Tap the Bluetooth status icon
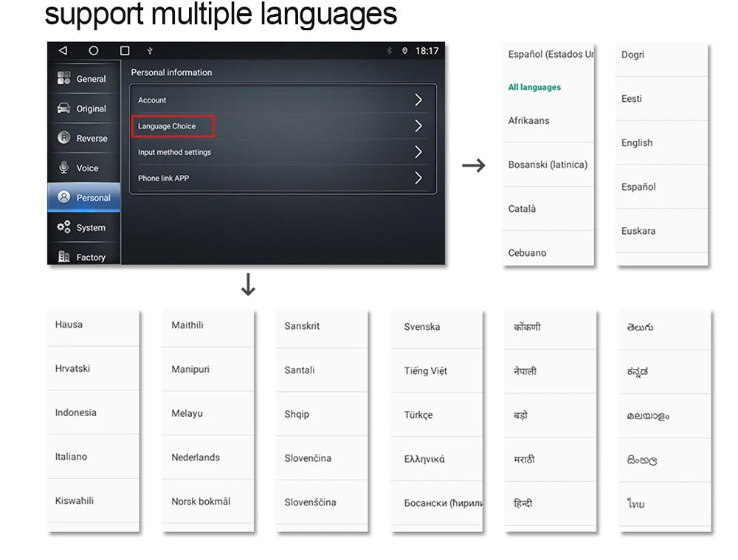The height and width of the screenshot is (560, 738). click(389, 51)
